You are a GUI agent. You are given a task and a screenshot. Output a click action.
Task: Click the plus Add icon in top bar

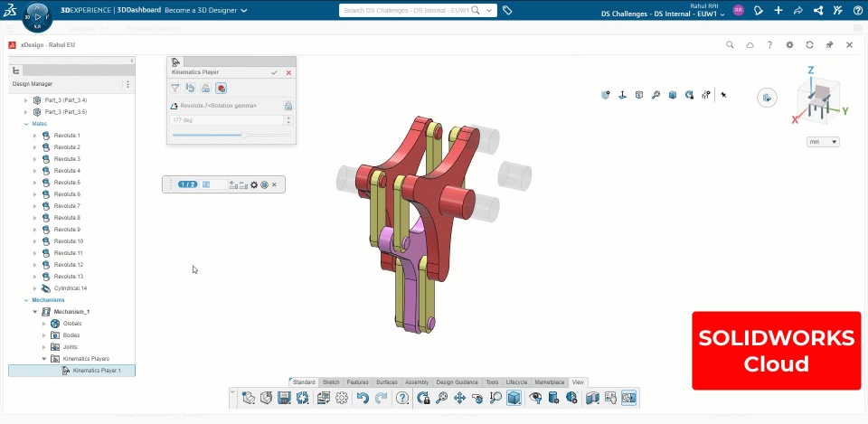tap(778, 10)
